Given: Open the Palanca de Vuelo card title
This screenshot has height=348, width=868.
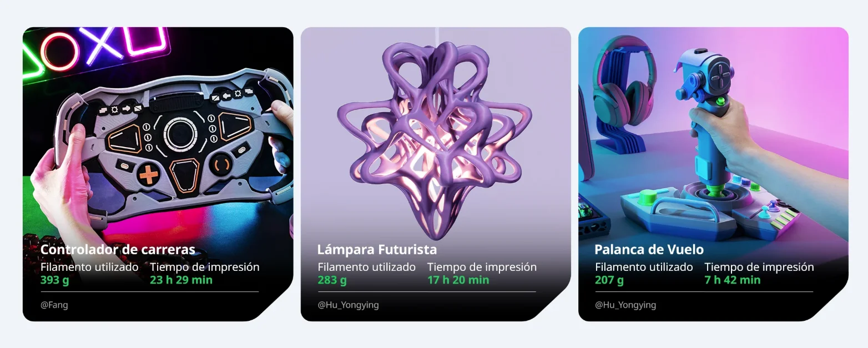Looking at the screenshot, I should point(649,249).
